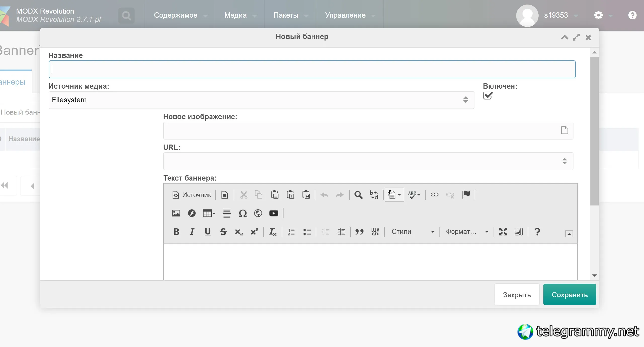Click the Undo arrow icon

[x=324, y=195]
